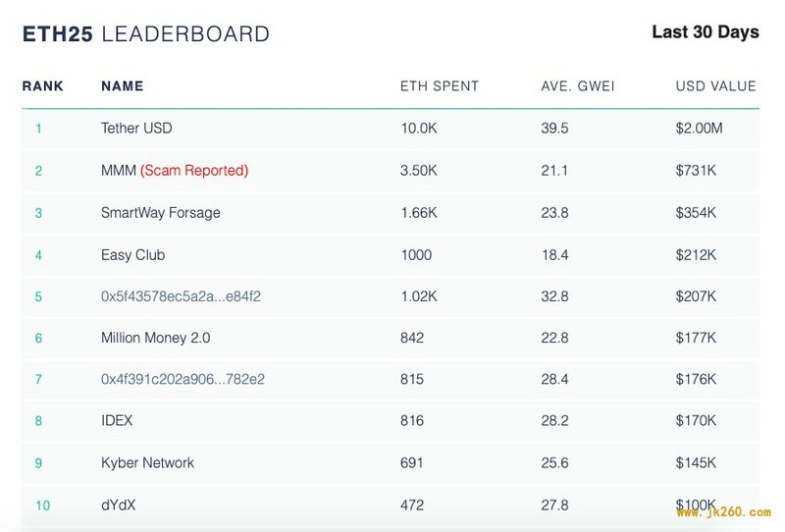Sort by the NAME column header
785x532 pixels.
pos(122,86)
